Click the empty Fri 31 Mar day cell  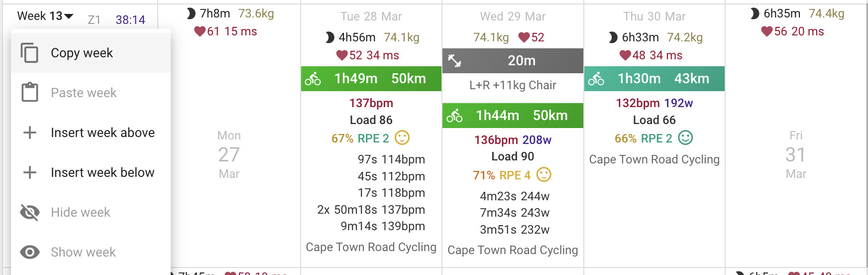[796, 154]
